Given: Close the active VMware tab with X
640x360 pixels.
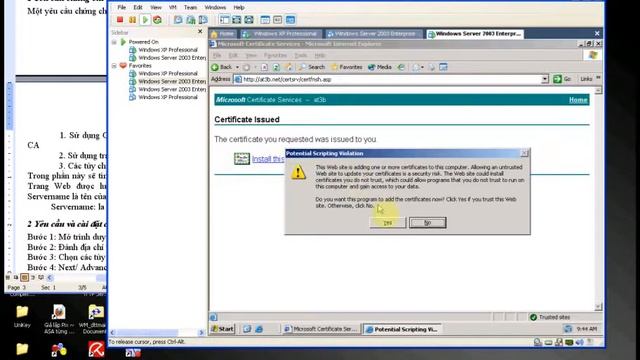Looking at the screenshot, I should coord(597,33).
